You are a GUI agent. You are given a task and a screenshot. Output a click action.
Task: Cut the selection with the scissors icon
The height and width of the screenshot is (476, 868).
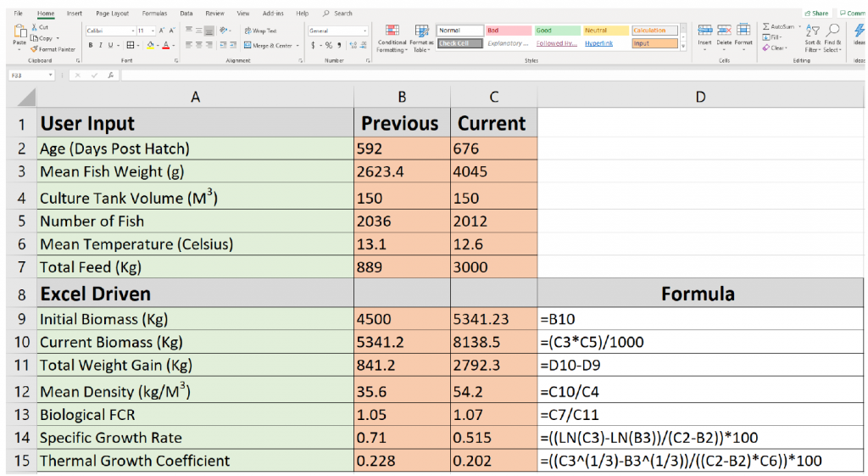35,26
